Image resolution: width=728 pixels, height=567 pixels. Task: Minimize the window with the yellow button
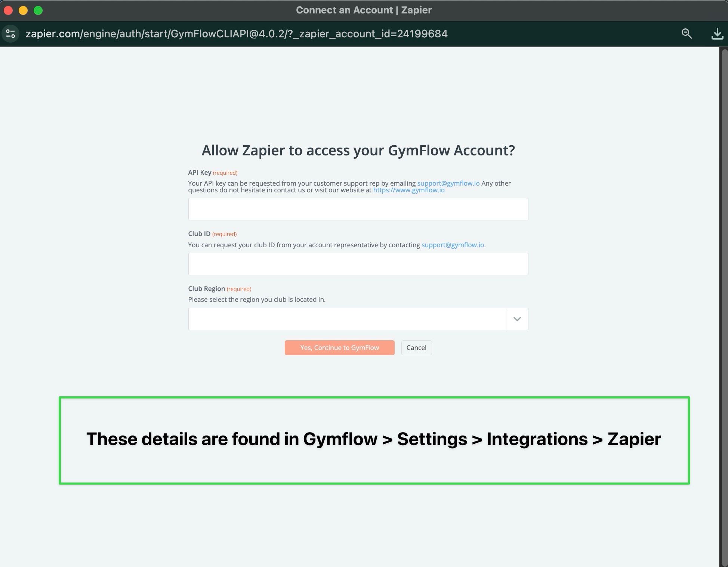[x=23, y=10]
